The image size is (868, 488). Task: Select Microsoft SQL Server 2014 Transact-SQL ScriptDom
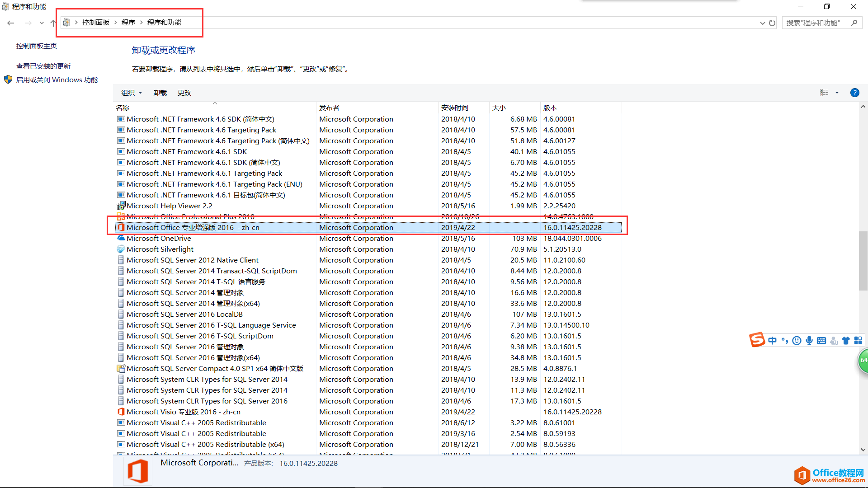212,271
